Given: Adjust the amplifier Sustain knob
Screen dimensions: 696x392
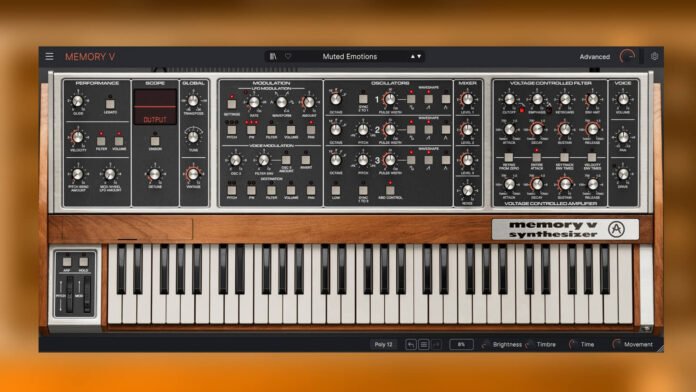Looking at the screenshot, I should 565,184.
